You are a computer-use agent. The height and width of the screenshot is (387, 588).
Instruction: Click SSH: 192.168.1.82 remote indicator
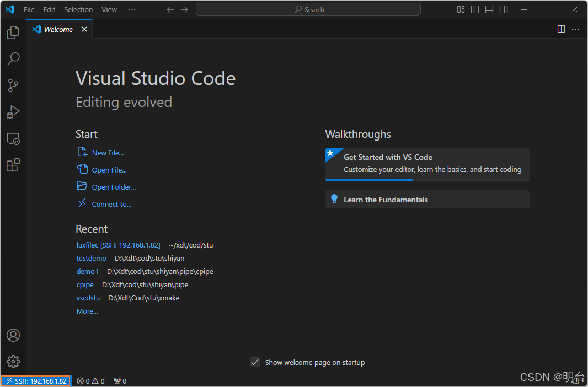pyautogui.click(x=36, y=381)
